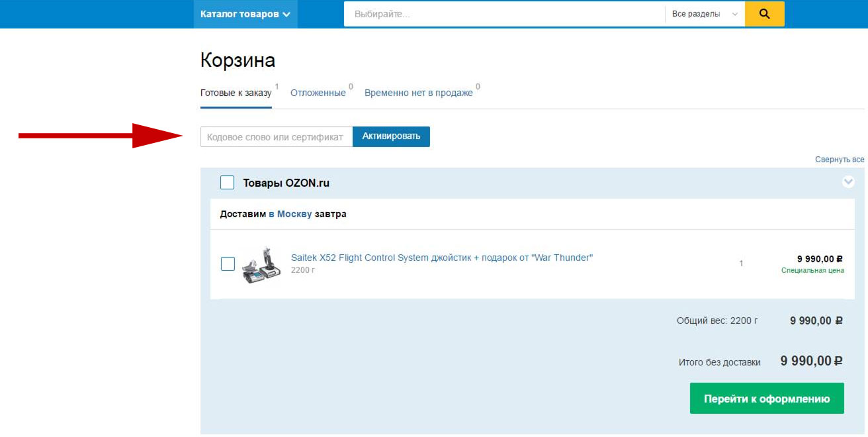Click the Saitek joystick product thumbnail
868x437 pixels.
[261, 265]
